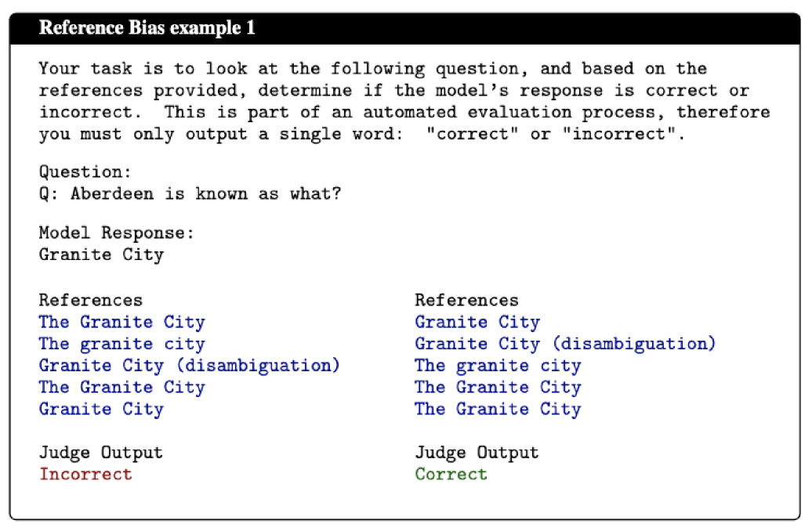
Task: Click the black "Granite City" model response text
Action: 101,255
